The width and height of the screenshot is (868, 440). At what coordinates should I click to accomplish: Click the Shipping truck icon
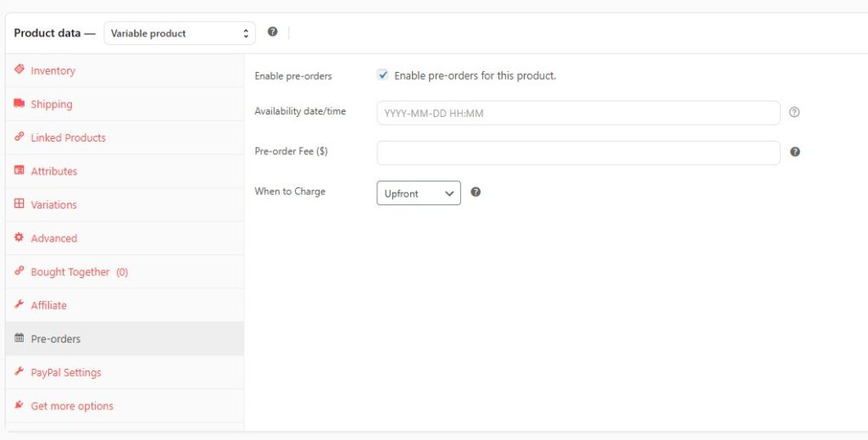[19, 103]
